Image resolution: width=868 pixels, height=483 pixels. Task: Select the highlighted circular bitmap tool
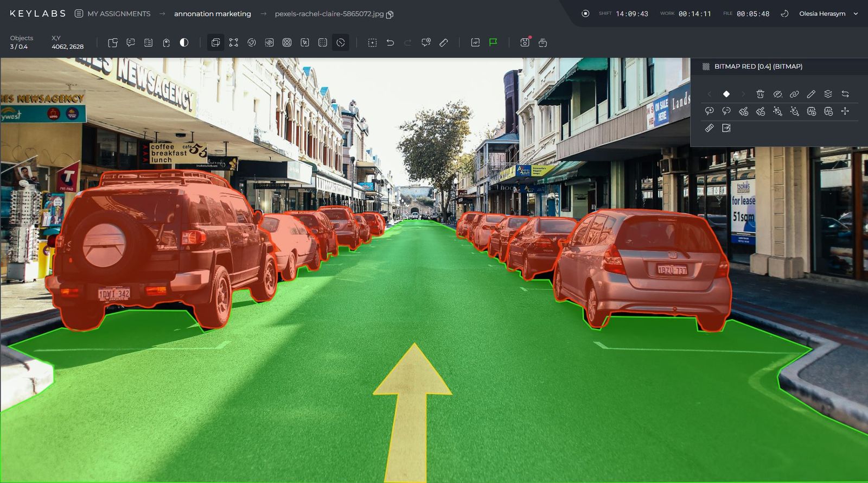click(x=341, y=42)
